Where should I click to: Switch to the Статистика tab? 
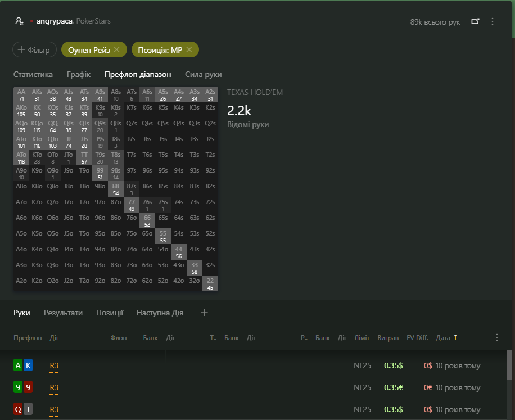33,75
